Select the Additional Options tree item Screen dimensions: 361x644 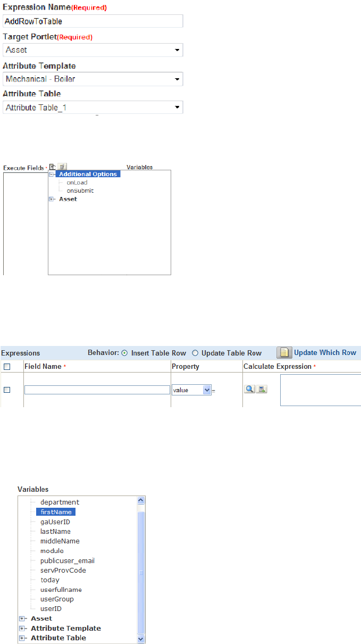(88, 174)
